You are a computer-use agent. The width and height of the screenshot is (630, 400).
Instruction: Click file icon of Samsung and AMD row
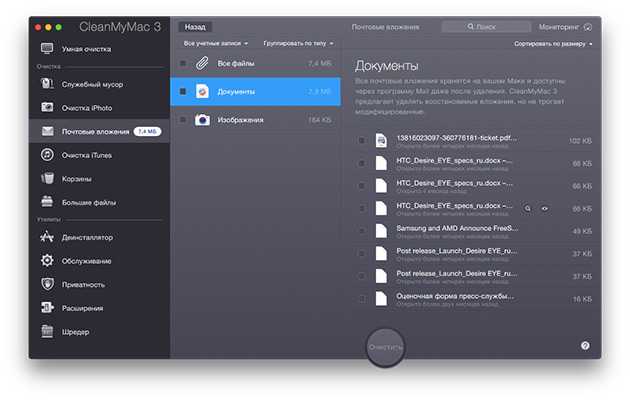pos(381,231)
